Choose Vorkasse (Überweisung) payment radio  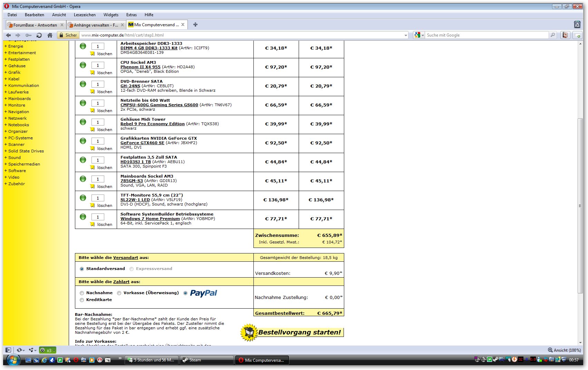pyautogui.click(x=119, y=293)
